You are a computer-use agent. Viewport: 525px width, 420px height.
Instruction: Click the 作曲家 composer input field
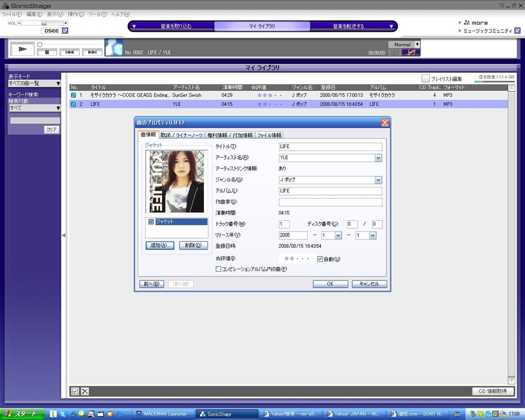click(330, 202)
